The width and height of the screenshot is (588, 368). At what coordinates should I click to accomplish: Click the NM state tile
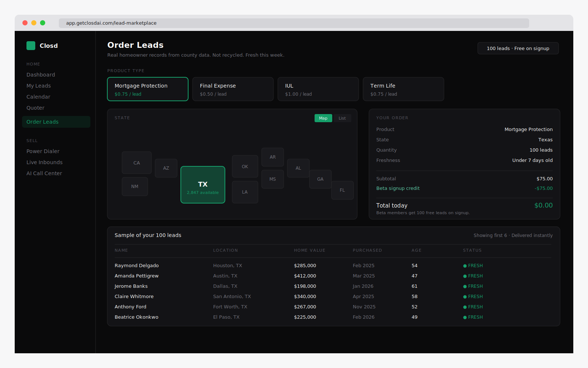(x=135, y=187)
